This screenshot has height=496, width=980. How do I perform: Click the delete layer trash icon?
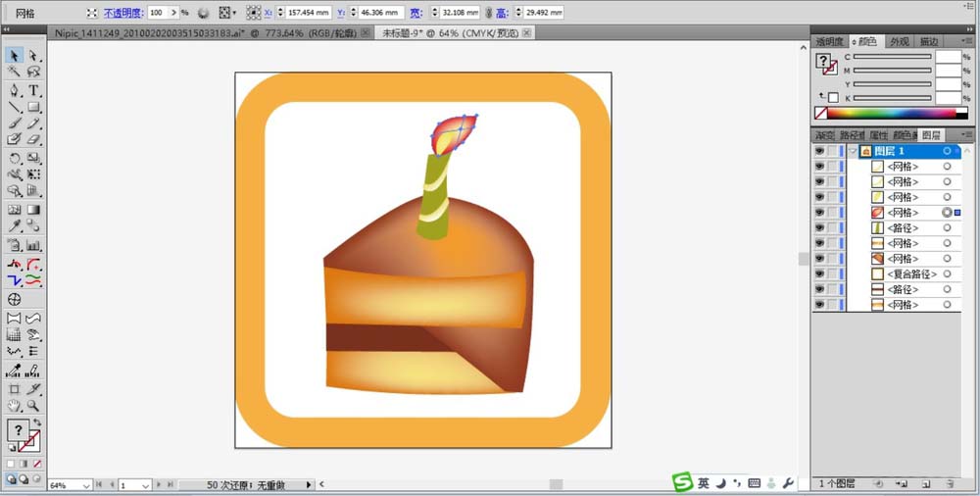point(951,484)
